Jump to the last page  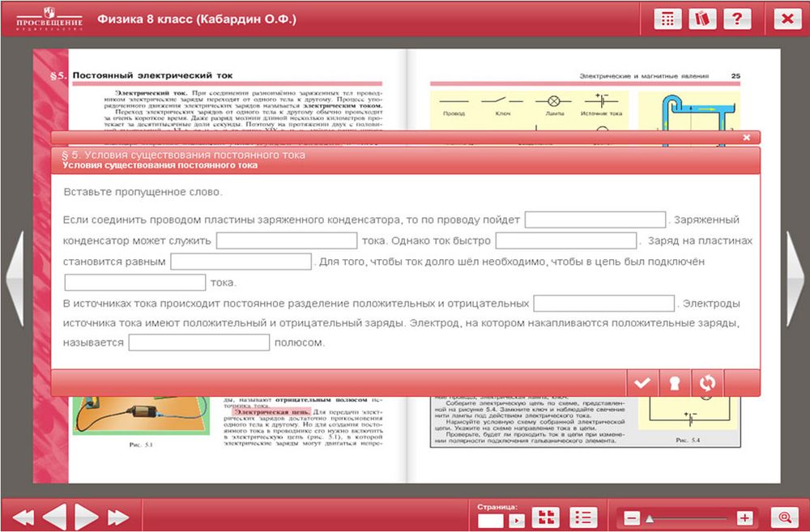(x=118, y=517)
